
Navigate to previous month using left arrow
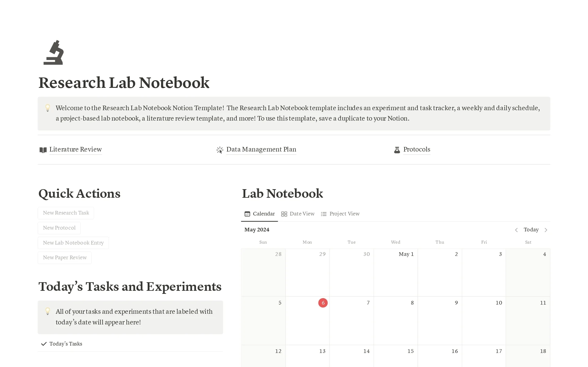(x=516, y=230)
